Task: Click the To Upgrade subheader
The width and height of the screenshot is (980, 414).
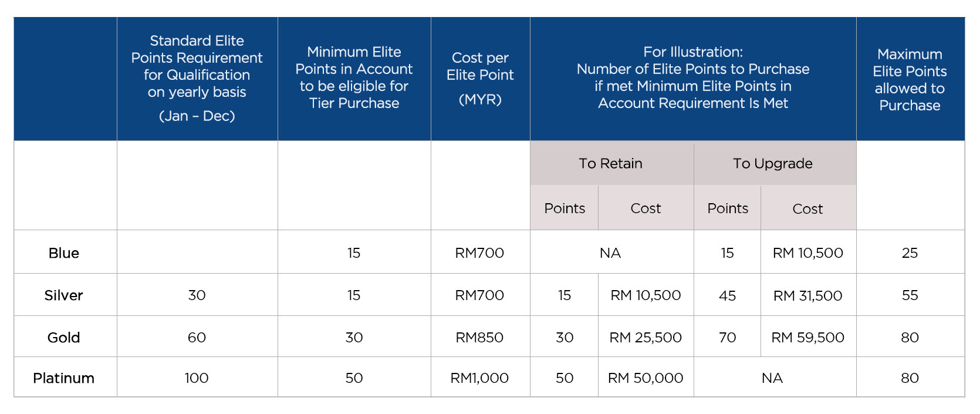Action: tap(773, 163)
